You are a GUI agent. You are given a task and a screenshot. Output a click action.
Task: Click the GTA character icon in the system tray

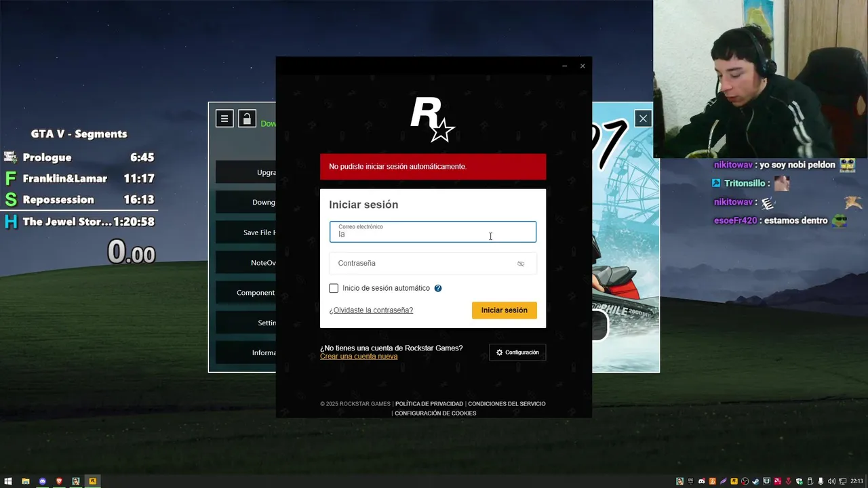click(x=679, y=481)
